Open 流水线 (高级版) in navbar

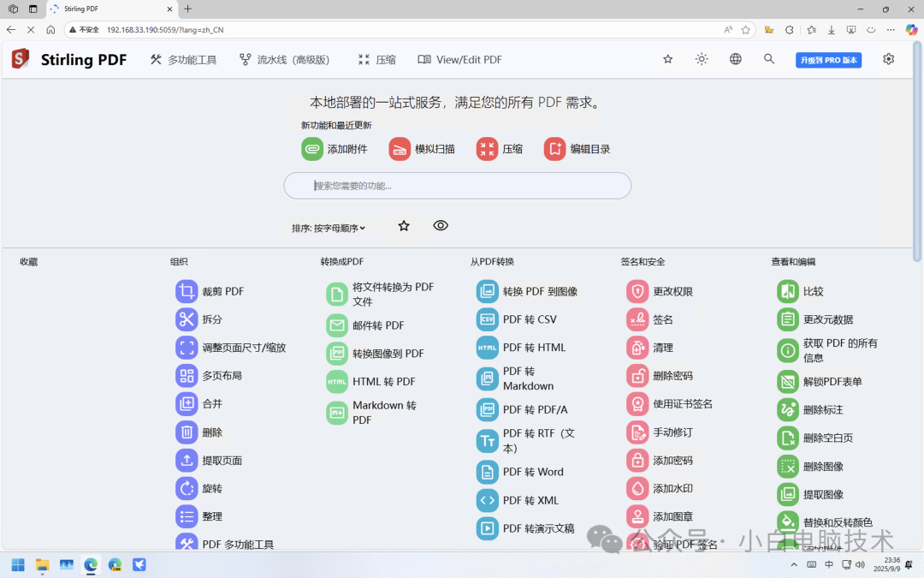(285, 60)
